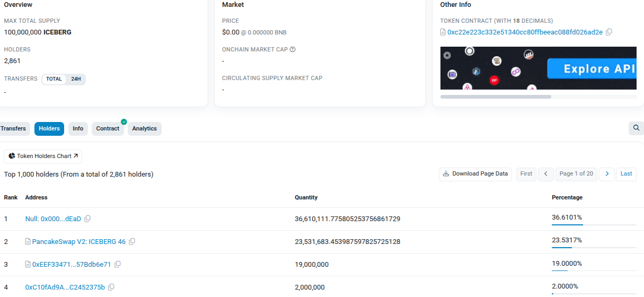This screenshot has width=644, height=297.
Task: Click the Page 1 of 20 indicator
Action: coord(576,174)
